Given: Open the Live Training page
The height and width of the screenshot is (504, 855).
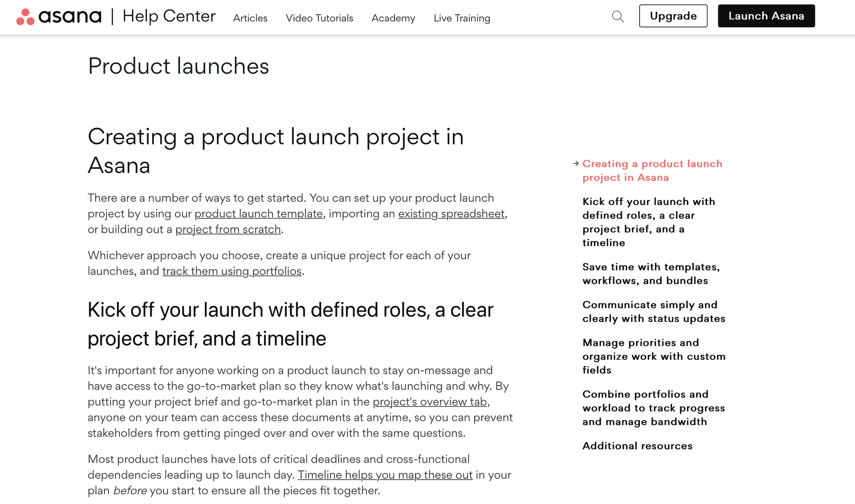Looking at the screenshot, I should [462, 18].
